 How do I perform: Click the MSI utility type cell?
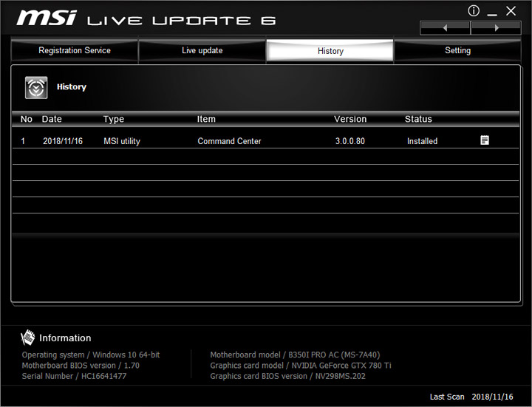(x=122, y=141)
